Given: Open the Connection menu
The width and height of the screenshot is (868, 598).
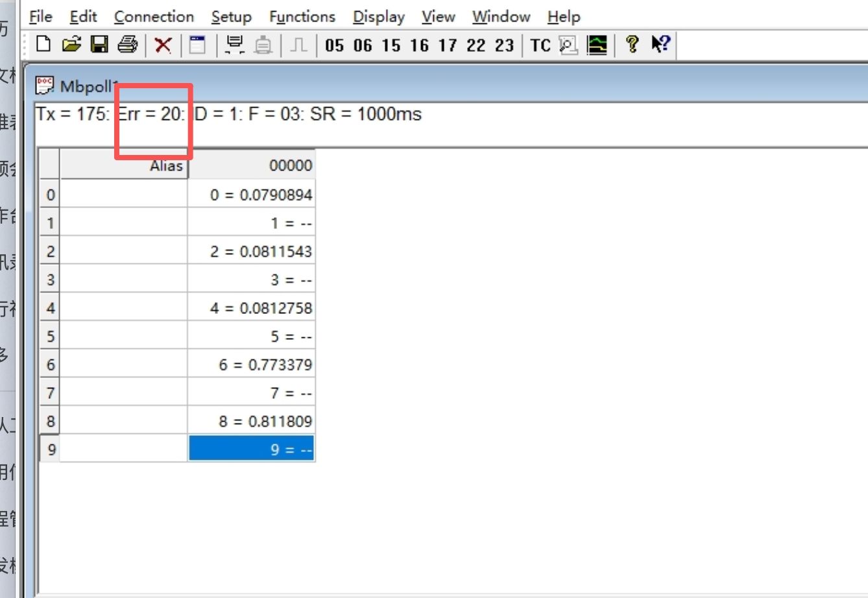Looking at the screenshot, I should click(x=154, y=17).
